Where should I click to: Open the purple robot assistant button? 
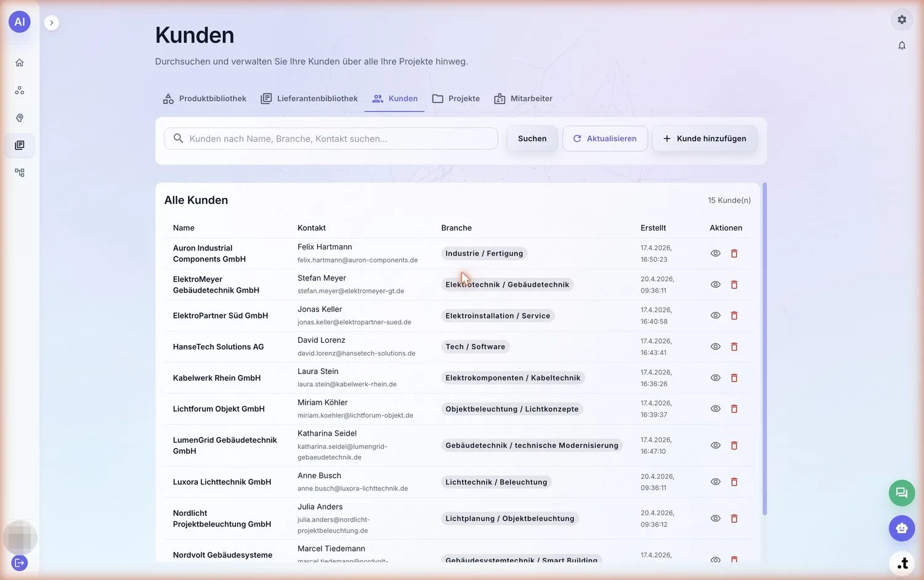click(x=902, y=528)
